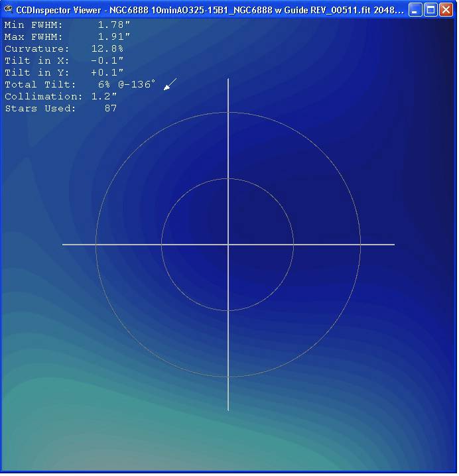Click the CCDInspector app icon in title bar
Viewport: 459px width, 476px height.
[9, 10]
